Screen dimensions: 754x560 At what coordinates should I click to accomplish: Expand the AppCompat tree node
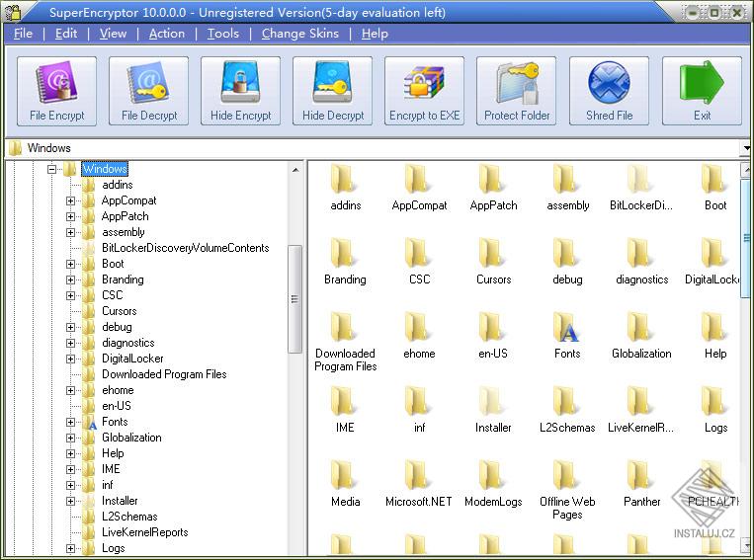coord(71,200)
